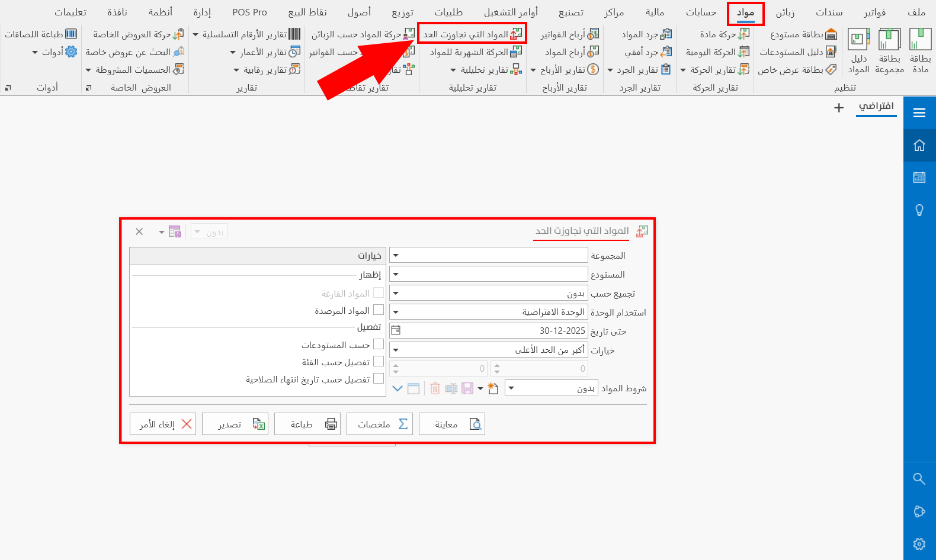Open الحركة الشهرية للمواد monthly movement report
The width and height of the screenshot is (936, 560).
pyautogui.click(x=476, y=52)
